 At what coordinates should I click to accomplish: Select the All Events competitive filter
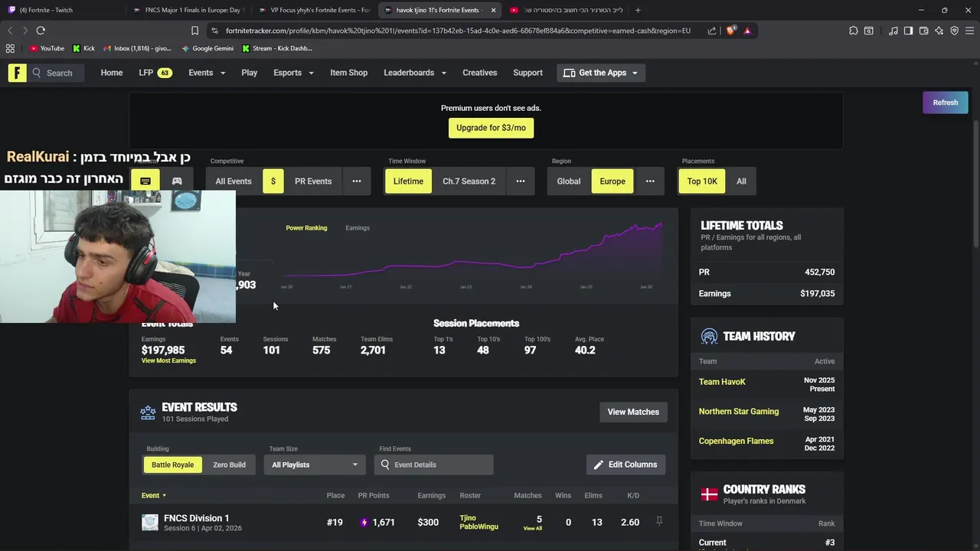(x=234, y=181)
